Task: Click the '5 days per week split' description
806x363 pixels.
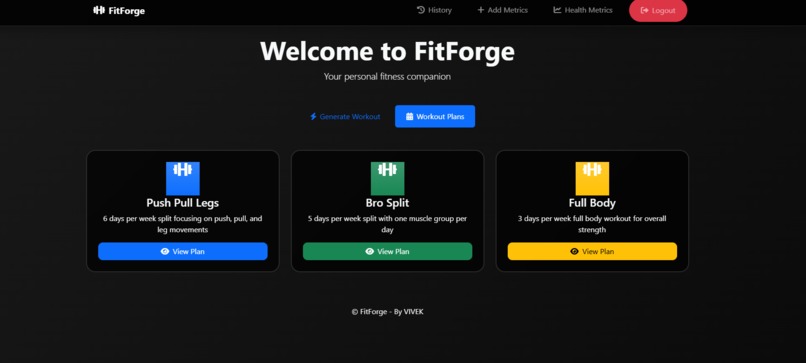Action: (388, 224)
